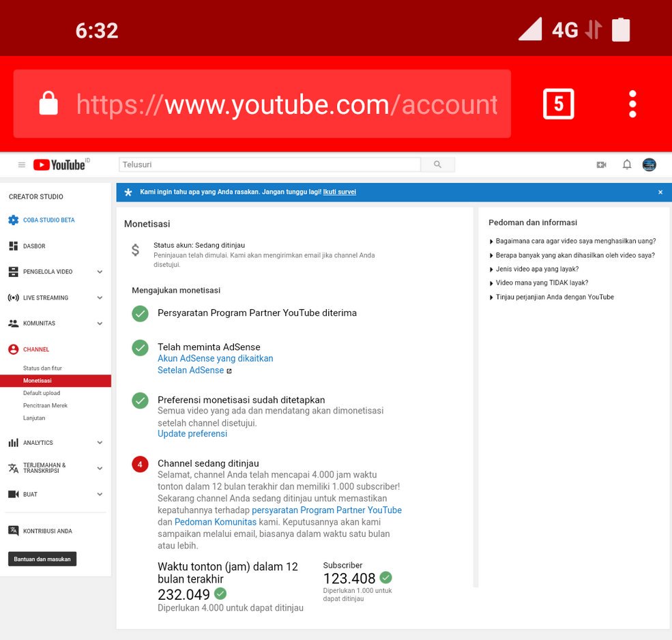Open Default upload menu item
This screenshot has width=672, height=640.
(42, 393)
